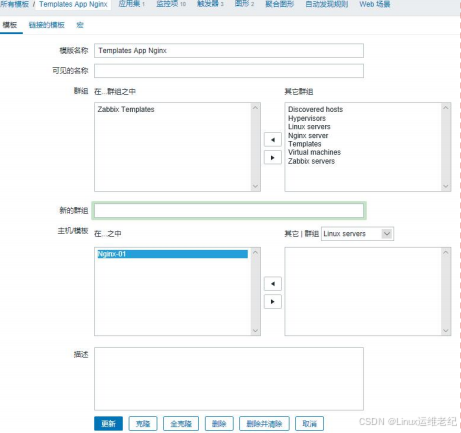This screenshot has height=433, width=461.
Task: Select Hypervisors group
Action: click(307, 118)
